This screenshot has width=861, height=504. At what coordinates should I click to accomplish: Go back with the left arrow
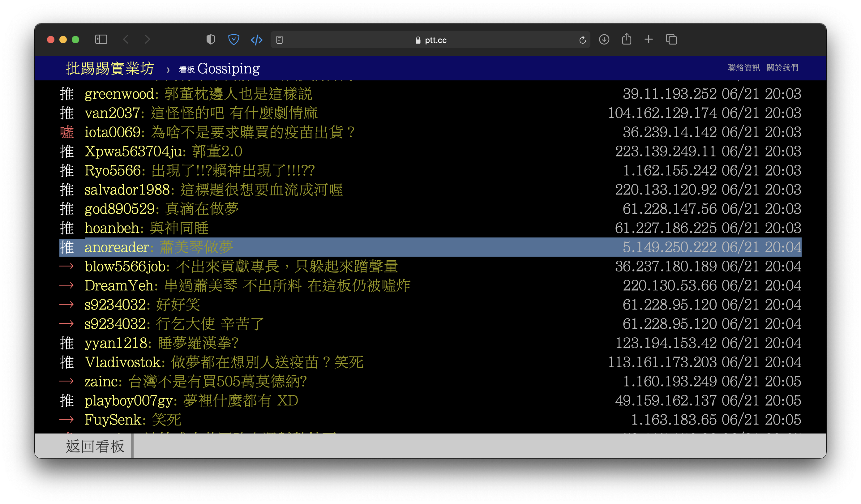(126, 40)
